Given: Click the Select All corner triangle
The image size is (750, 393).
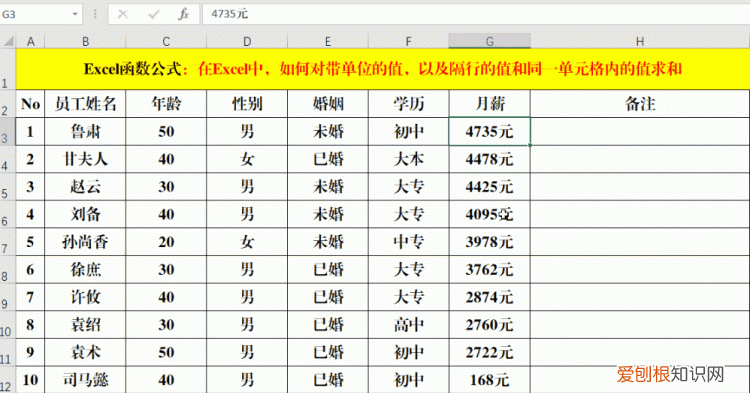Looking at the screenshot, I should 8,41.
